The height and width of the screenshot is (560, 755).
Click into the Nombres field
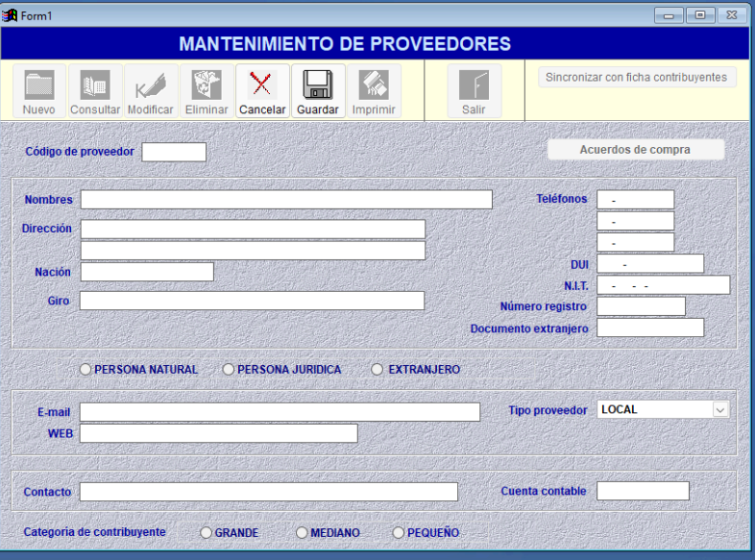point(286,200)
